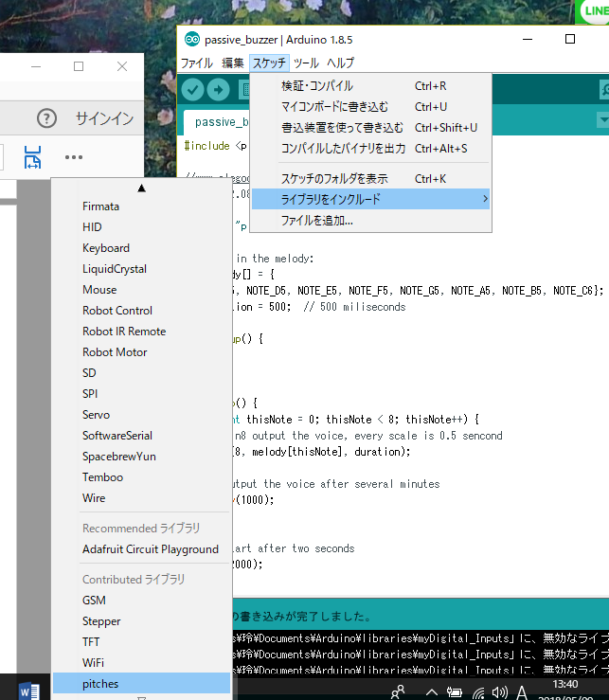Select the Keyboard library
This screenshot has width=609, height=700.
(x=141, y=248)
